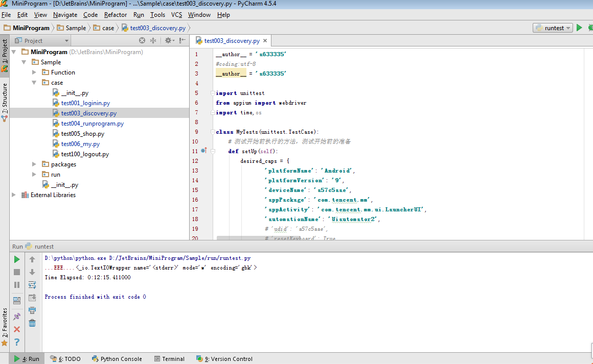This screenshot has height=364, width=593.
Task: Click Sample in the breadcrumb bar
Action: click(76, 28)
